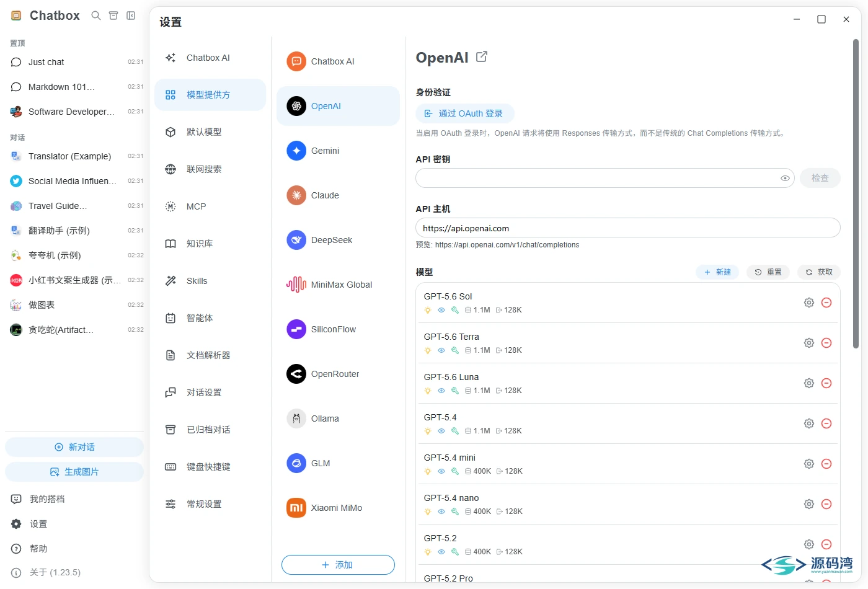The image size is (868, 589).
Task: Collapse the sidebar with the panel icon
Action: 131,15
